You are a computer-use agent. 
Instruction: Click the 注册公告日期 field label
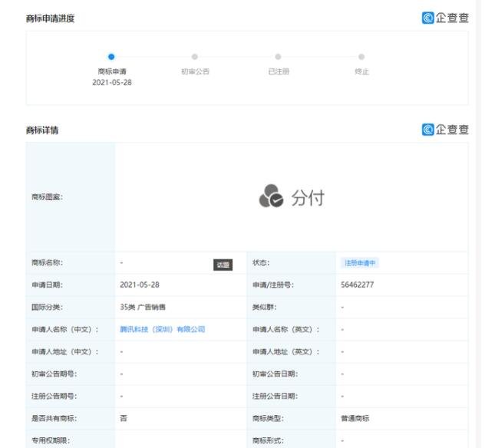tap(275, 396)
